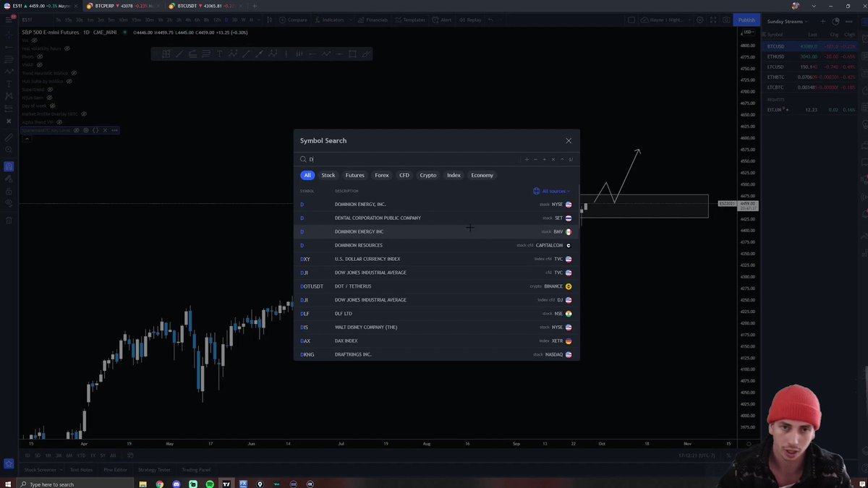Close the Symbol Search dialog

click(569, 141)
